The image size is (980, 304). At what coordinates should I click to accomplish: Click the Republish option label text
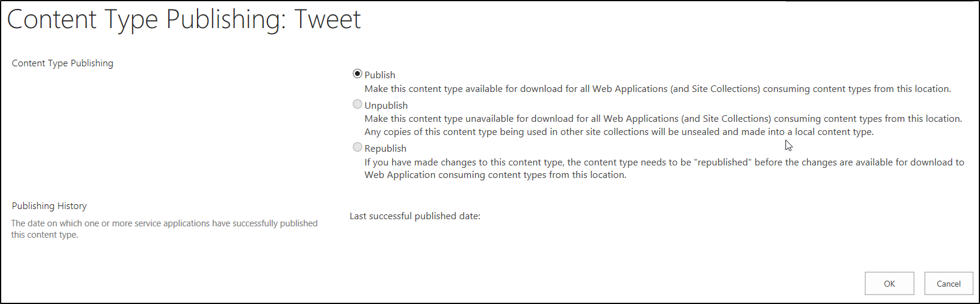386,148
